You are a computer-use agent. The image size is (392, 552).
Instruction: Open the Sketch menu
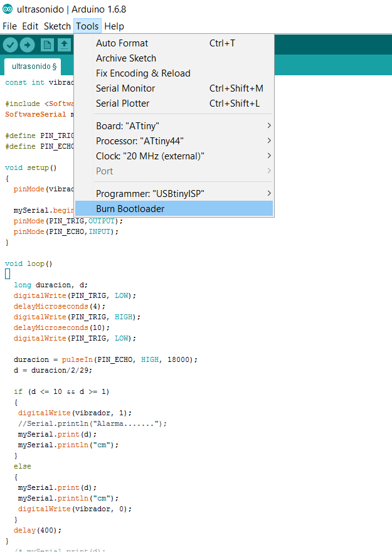(57, 26)
